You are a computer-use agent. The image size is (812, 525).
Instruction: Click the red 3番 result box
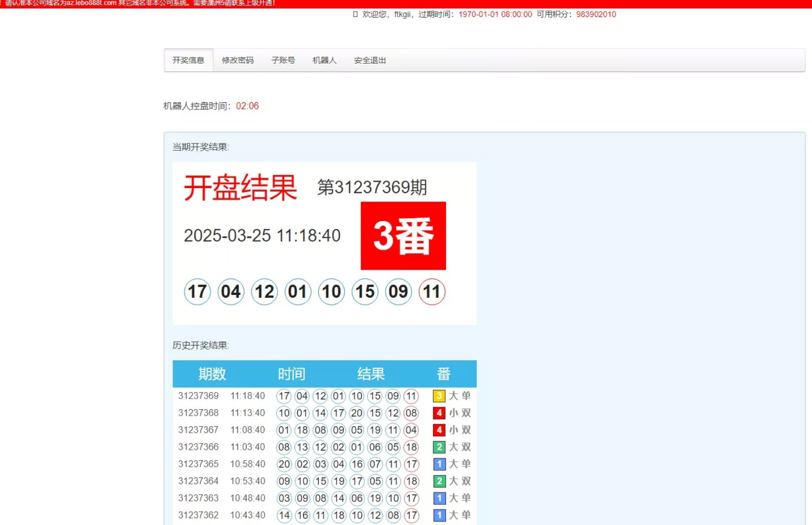tap(403, 236)
